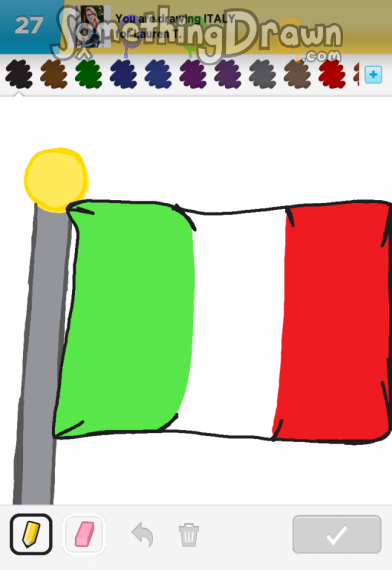Choose the violet color swatch

(228, 75)
